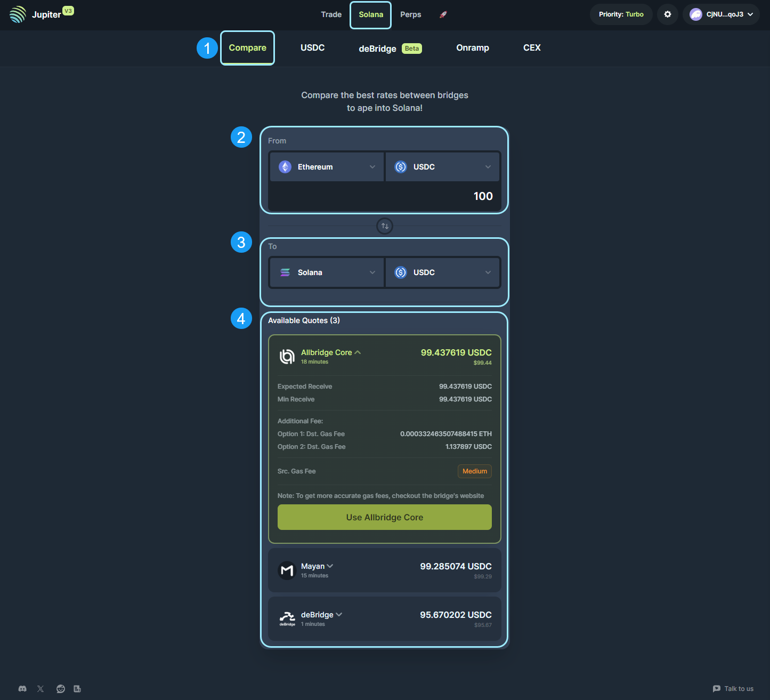
Task: Open the From USDC token dropdown
Action: (442, 167)
